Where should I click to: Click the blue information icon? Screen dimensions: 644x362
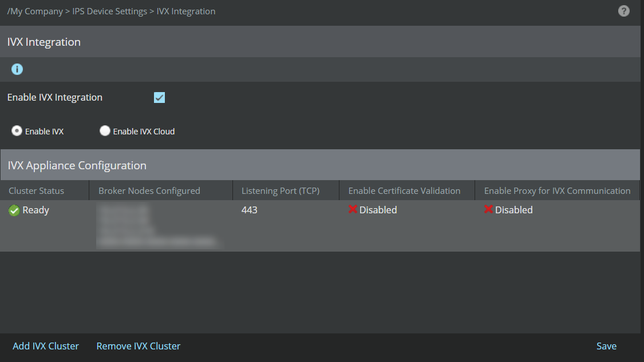pyautogui.click(x=17, y=69)
